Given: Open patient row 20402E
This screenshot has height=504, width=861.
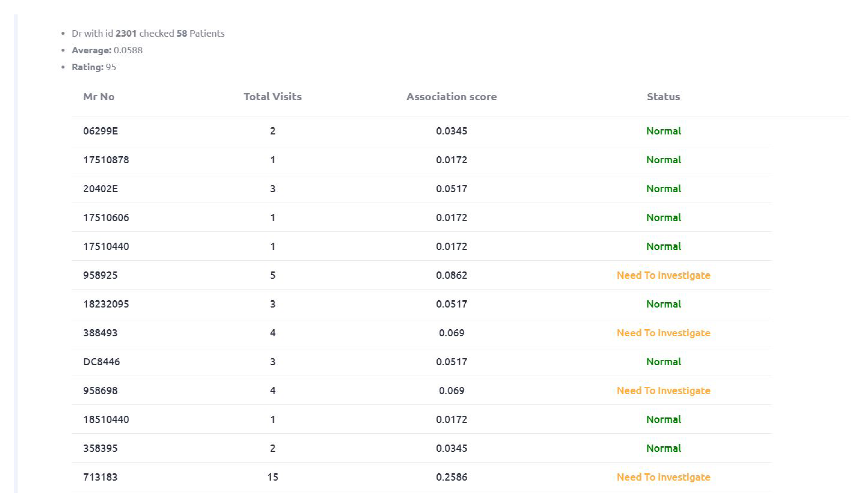Looking at the screenshot, I should coord(100,189).
